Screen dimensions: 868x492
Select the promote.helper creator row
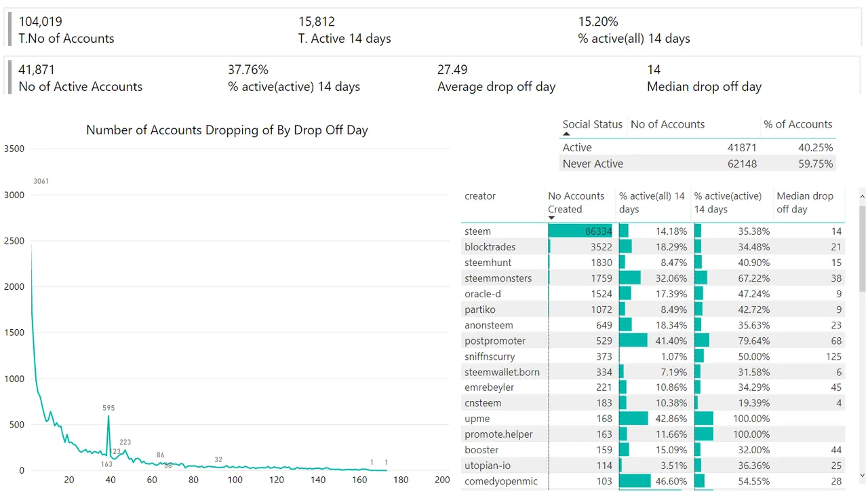pos(653,434)
